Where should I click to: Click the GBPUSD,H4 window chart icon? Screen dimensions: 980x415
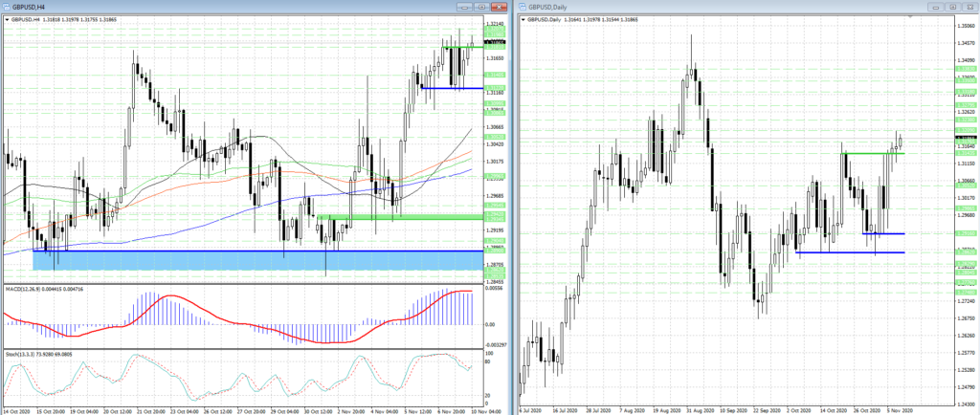[6, 7]
